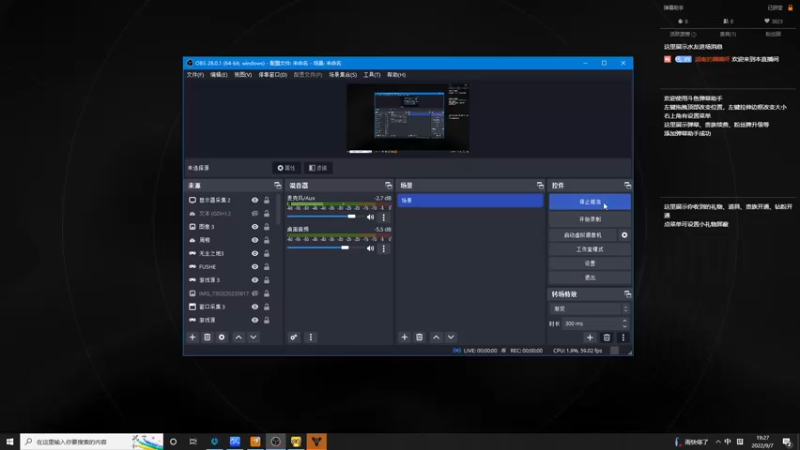Add a new scene with plus button
Image resolution: width=800 pixels, height=450 pixels.
coord(404,337)
